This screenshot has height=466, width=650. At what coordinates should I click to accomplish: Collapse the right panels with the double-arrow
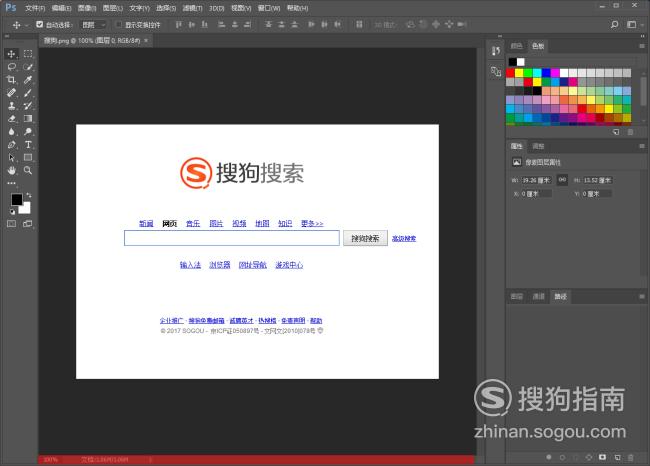click(x=643, y=36)
